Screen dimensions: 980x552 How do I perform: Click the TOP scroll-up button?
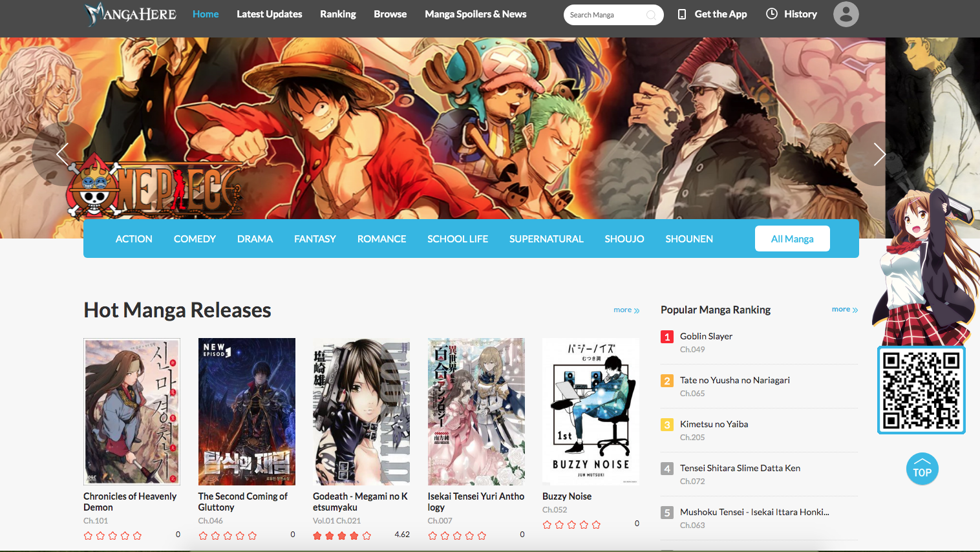922,469
